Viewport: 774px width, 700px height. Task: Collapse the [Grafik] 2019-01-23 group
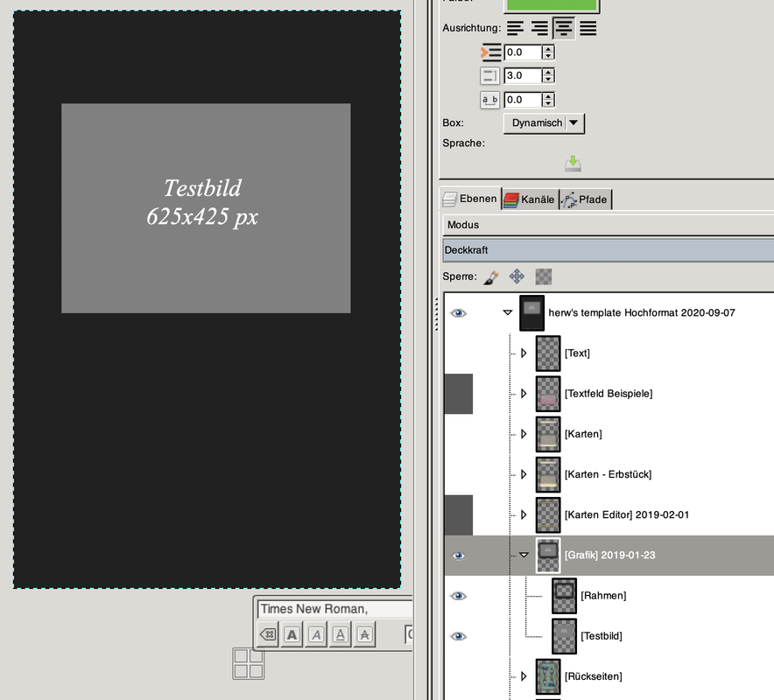tap(524, 555)
